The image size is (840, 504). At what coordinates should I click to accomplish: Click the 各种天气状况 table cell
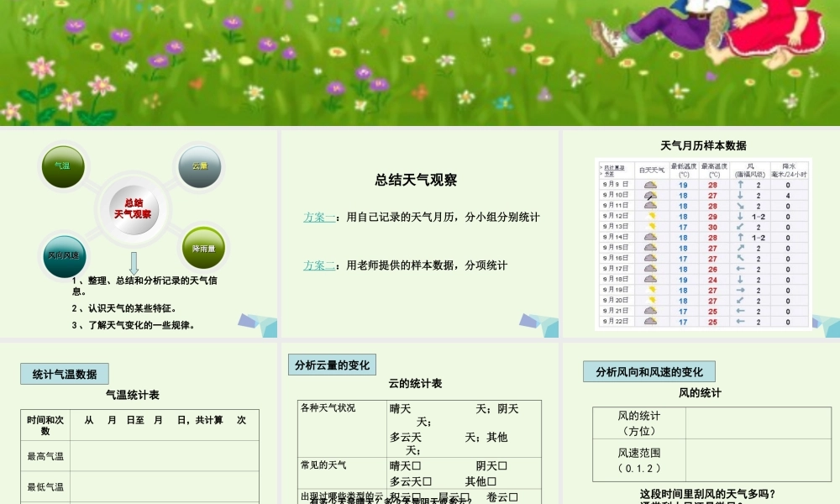tap(342, 428)
